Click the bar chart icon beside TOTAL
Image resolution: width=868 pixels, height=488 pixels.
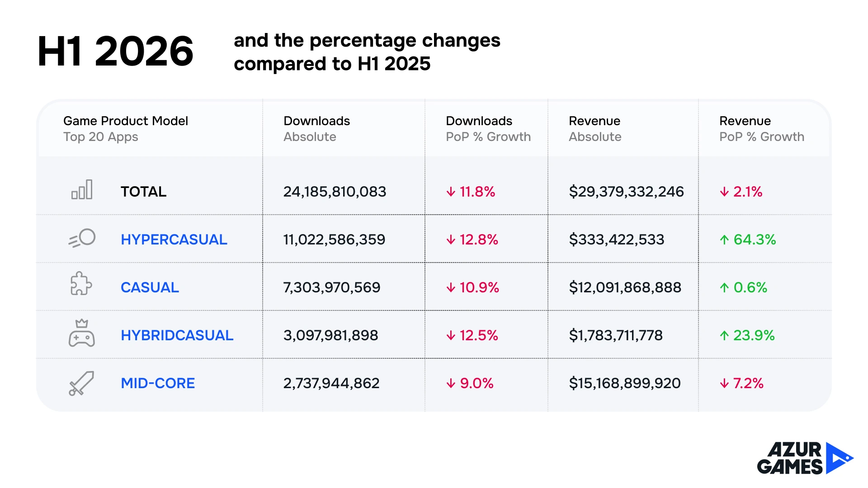tap(82, 189)
